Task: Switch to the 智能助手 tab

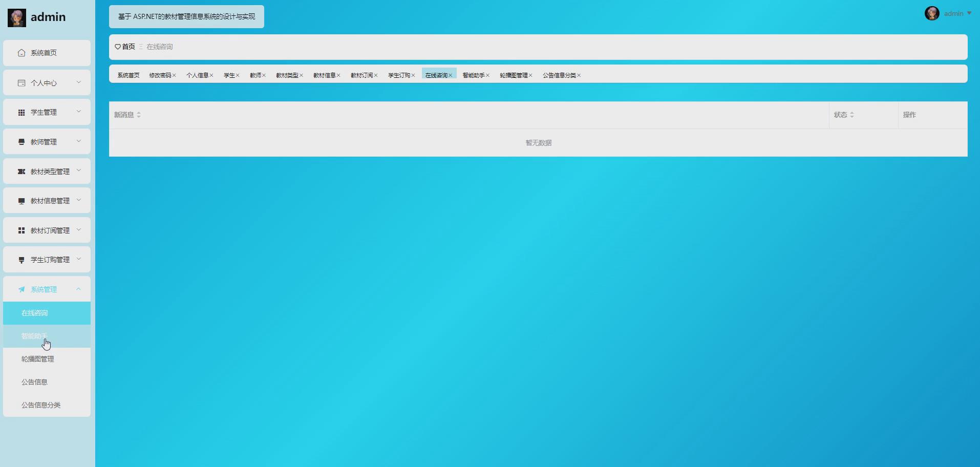Action: pos(474,75)
